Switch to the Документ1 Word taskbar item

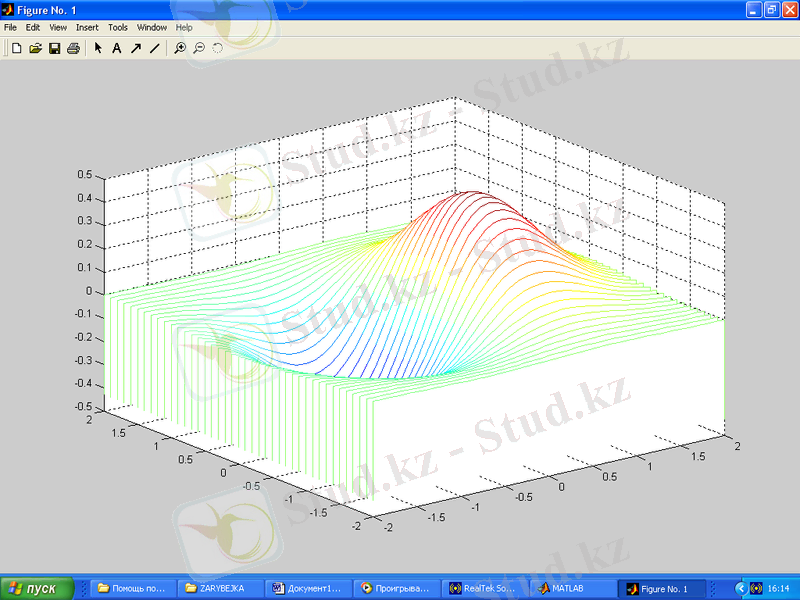(x=309, y=589)
